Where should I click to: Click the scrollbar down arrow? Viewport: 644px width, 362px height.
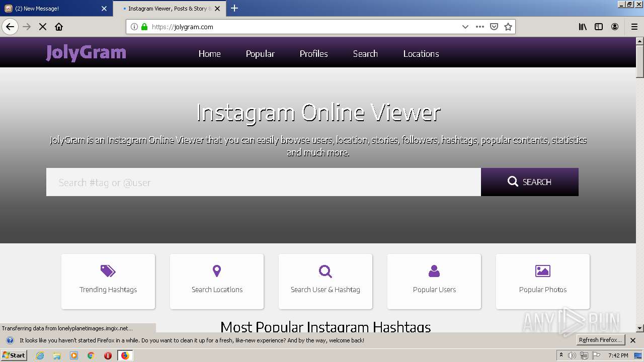coord(640,328)
